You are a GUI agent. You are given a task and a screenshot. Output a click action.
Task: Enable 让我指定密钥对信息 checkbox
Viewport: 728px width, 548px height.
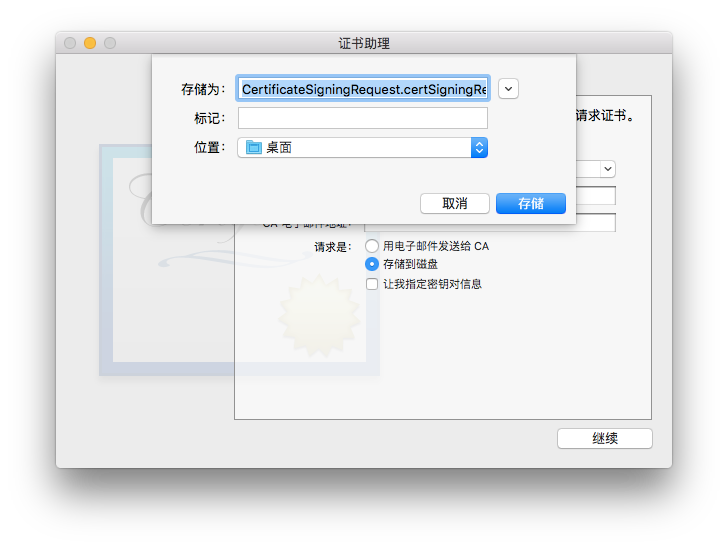pos(372,284)
